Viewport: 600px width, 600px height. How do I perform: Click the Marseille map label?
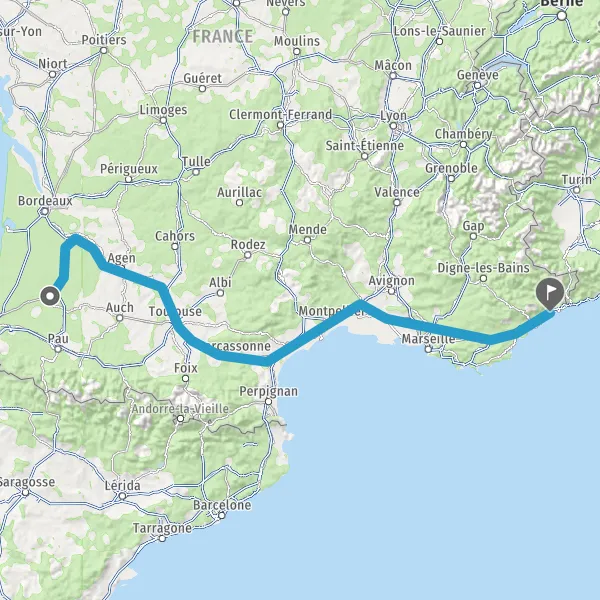[x=428, y=339]
